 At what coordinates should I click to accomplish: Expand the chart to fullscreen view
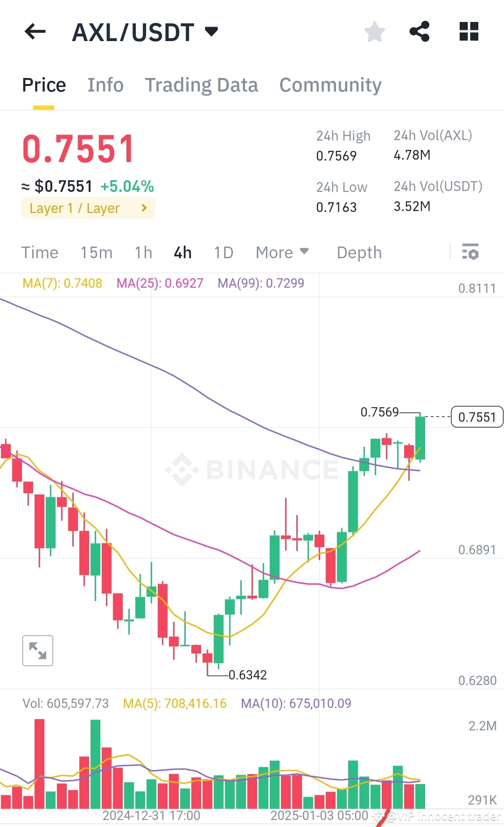point(37,650)
